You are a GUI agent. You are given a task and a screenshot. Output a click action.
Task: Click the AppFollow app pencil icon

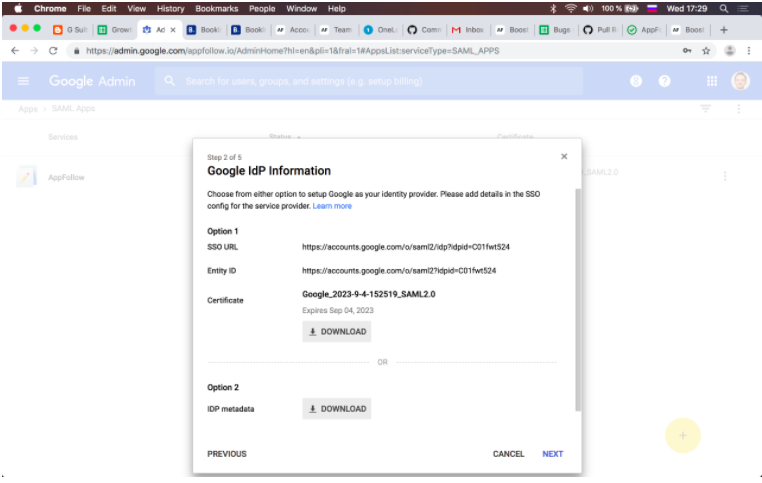coord(26,177)
